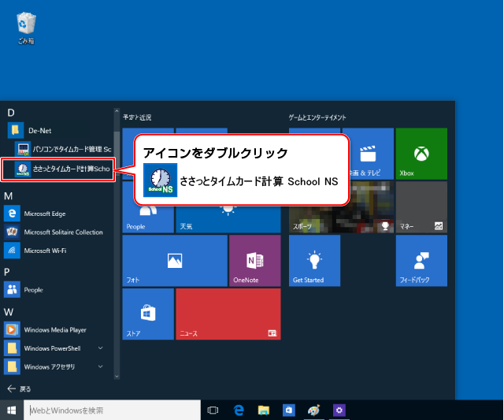Open the Get Started tile
This screenshot has height=420, width=504.
tap(314, 261)
